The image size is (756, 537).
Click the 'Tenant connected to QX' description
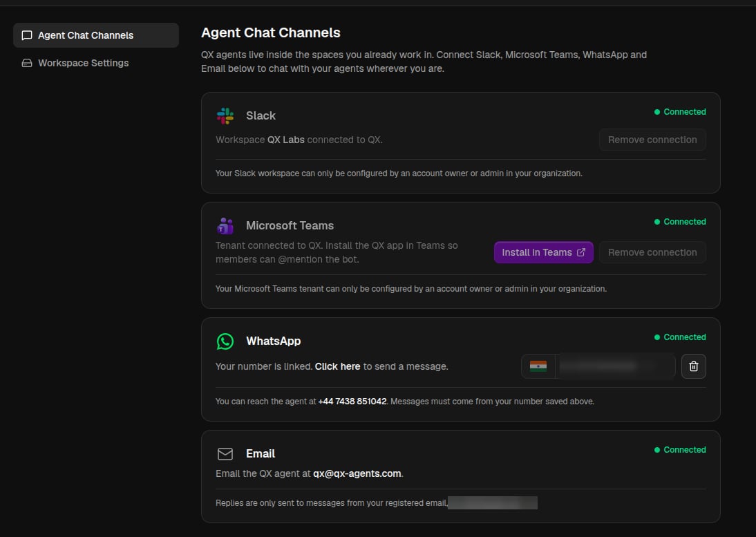click(x=337, y=252)
